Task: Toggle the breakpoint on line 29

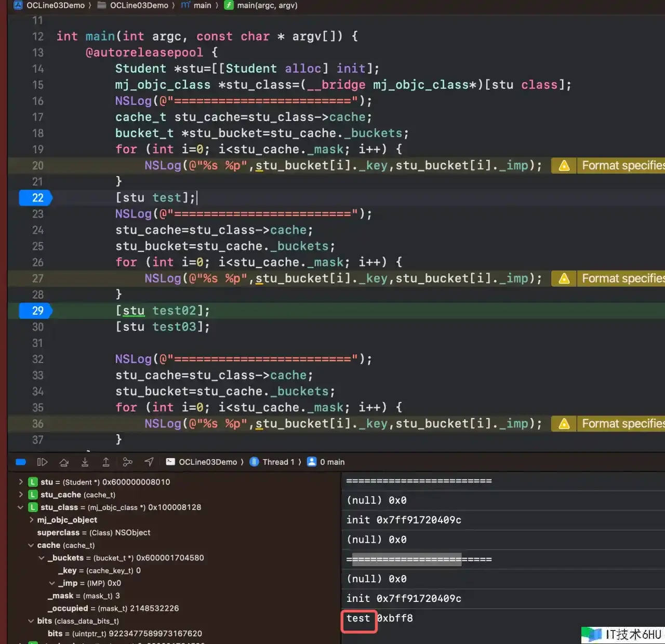Action: 36,311
